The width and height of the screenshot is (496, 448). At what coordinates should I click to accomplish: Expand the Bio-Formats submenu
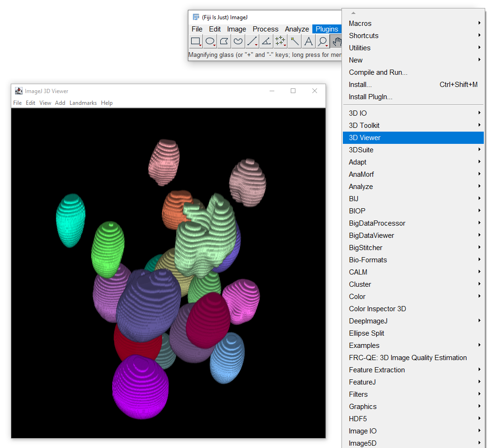(413, 260)
